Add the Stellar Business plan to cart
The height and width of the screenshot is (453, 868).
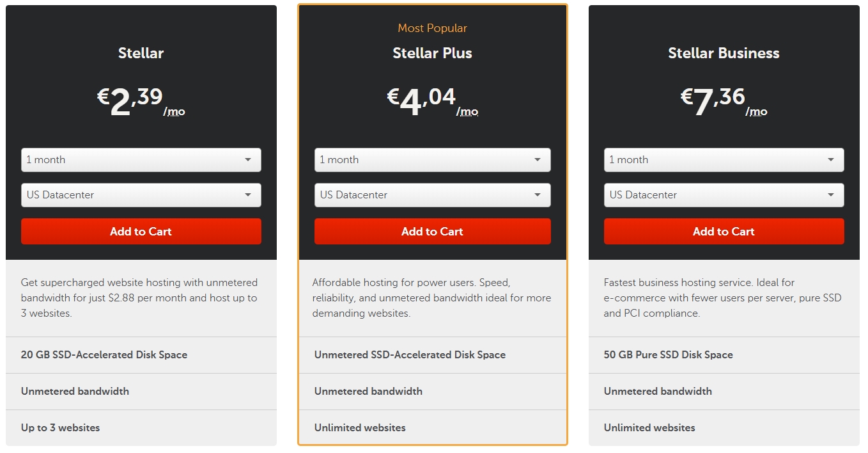[x=724, y=232]
